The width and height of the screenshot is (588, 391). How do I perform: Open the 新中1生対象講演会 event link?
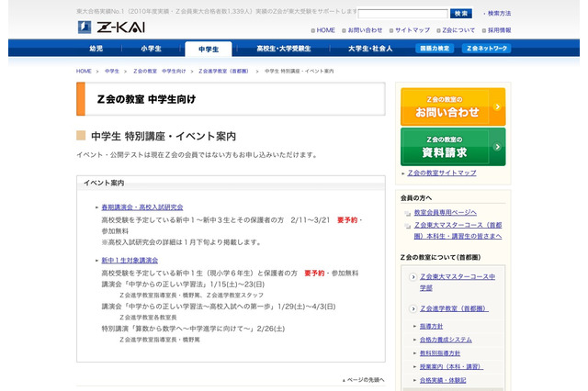[130, 261]
